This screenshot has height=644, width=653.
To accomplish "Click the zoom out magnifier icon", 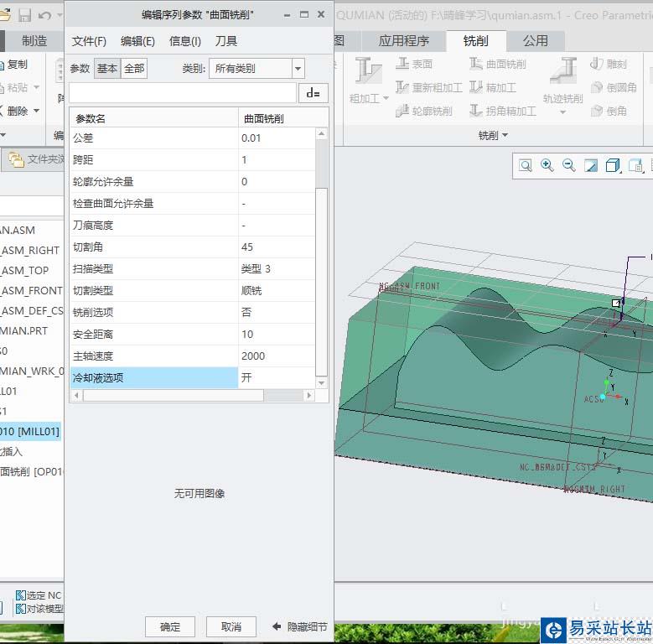I will pyautogui.click(x=569, y=166).
